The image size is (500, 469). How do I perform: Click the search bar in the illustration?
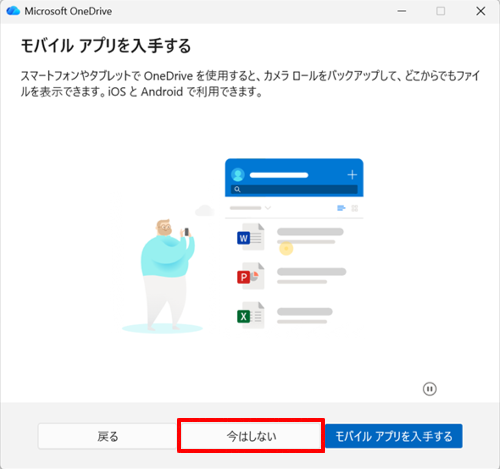click(x=294, y=189)
